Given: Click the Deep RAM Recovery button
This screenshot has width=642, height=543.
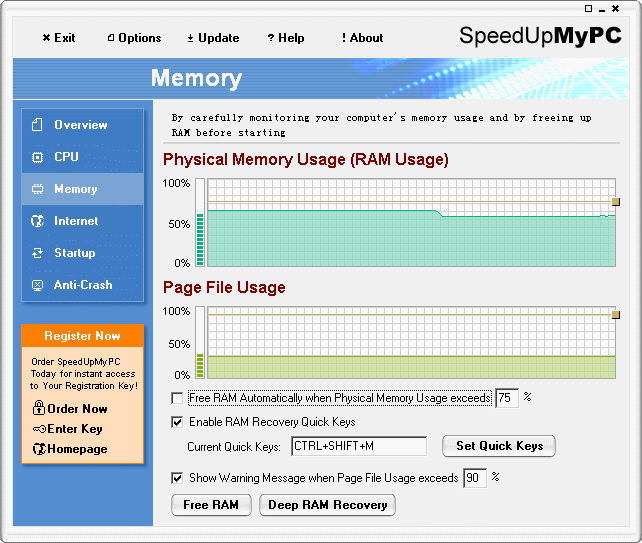Looking at the screenshot, I should 328,505.
